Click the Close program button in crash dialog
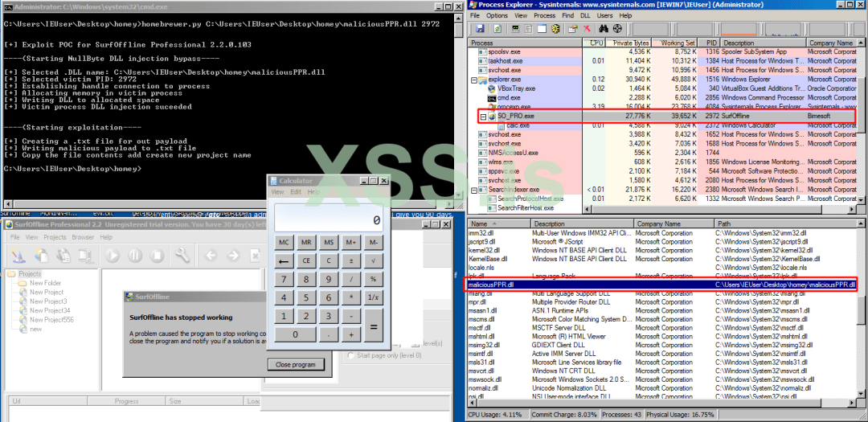Screen dimensions: 868x422 click(x=296, y=364)
